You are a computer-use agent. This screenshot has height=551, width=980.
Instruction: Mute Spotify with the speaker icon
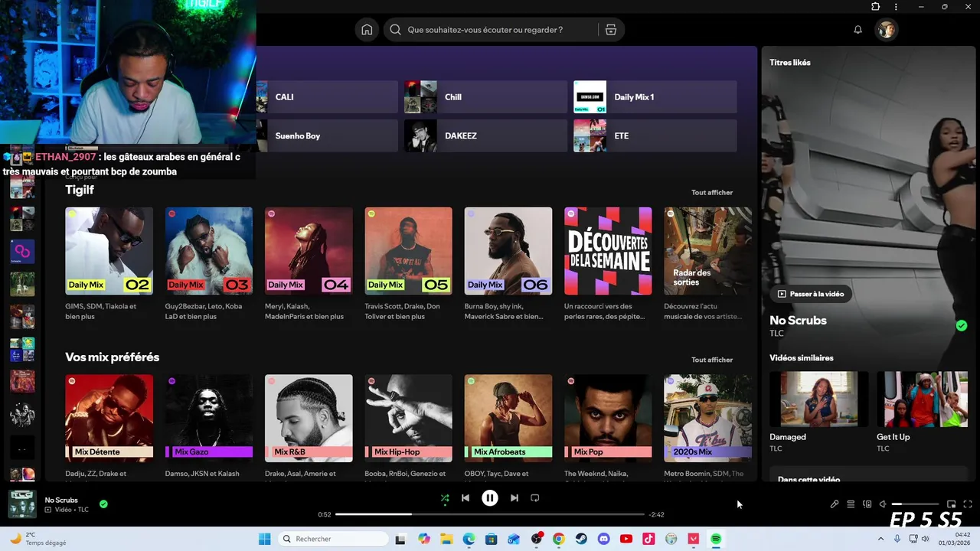click(883, 504)
